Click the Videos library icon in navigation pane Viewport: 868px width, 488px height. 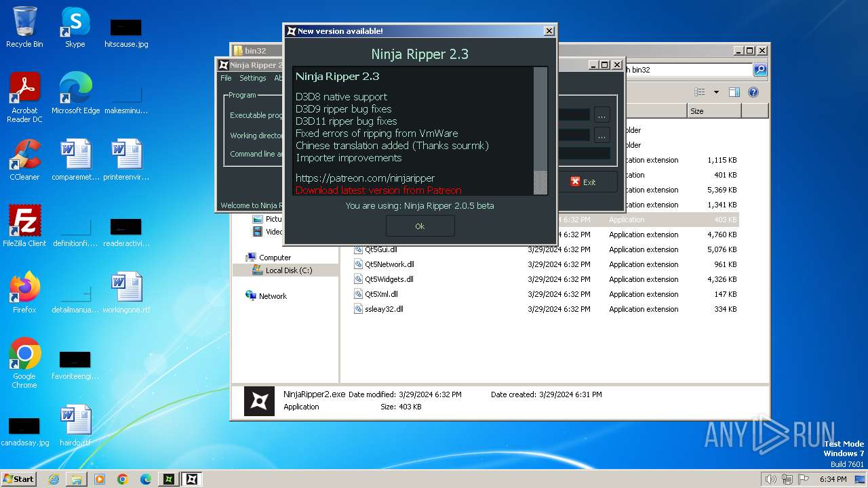pyautogui.click(x=258, y=232)
